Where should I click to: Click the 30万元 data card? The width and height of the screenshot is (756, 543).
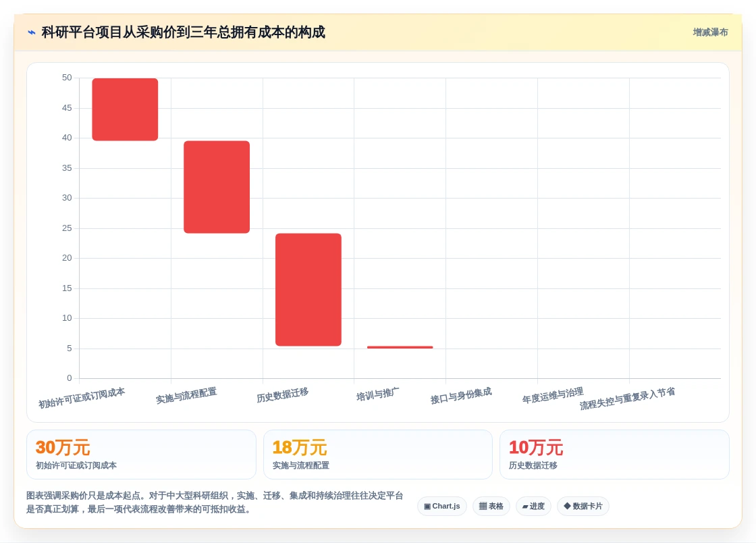141,455
